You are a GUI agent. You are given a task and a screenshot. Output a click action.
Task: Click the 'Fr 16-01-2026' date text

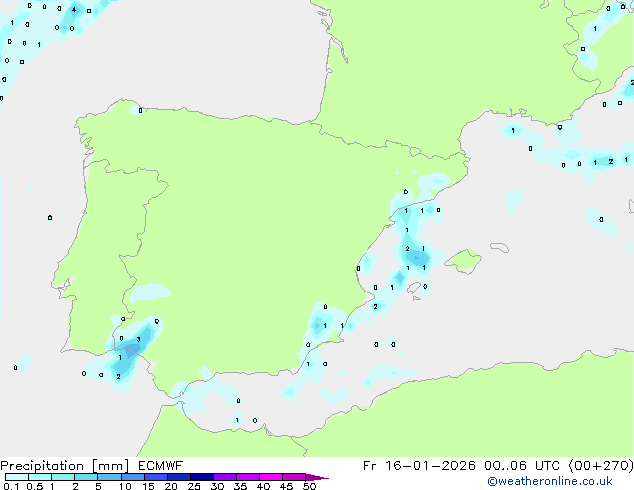pos(419,466)
